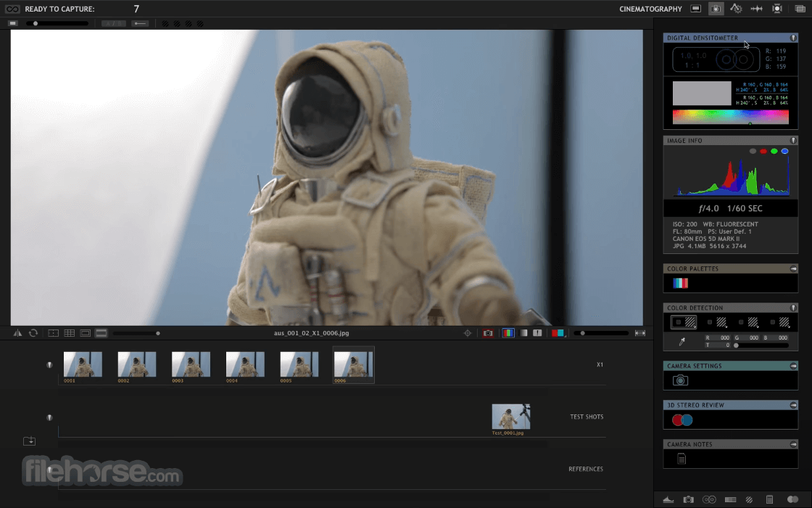Toggle the RGB color channels view icon
This screenshot has width=812, height=508.
point(508,333)
